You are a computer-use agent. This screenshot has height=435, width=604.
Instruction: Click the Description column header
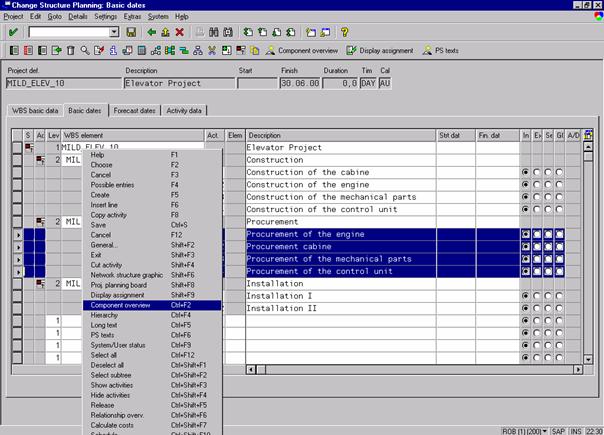tap(341, 135)
